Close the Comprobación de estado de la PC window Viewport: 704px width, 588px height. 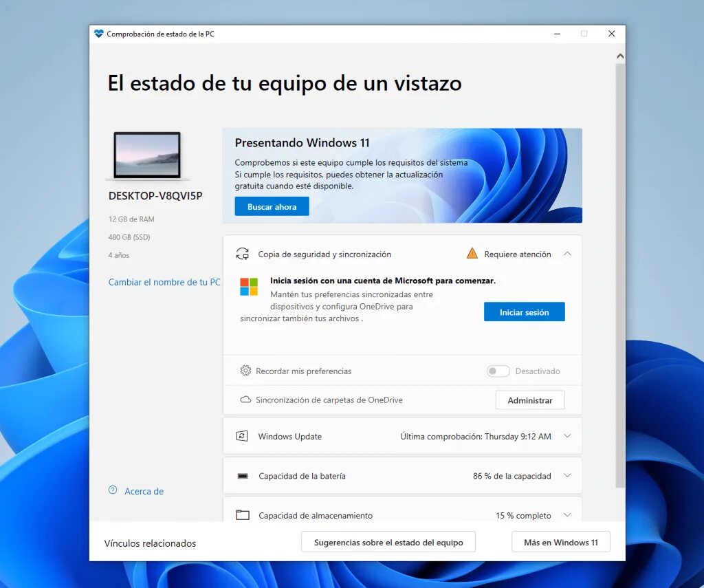(611, 34)
